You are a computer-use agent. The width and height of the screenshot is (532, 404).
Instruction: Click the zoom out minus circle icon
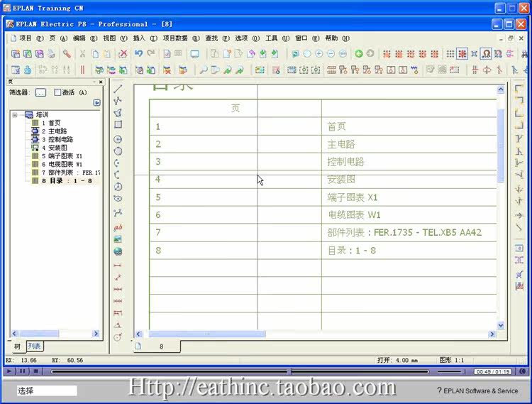(x=331, y=54)
